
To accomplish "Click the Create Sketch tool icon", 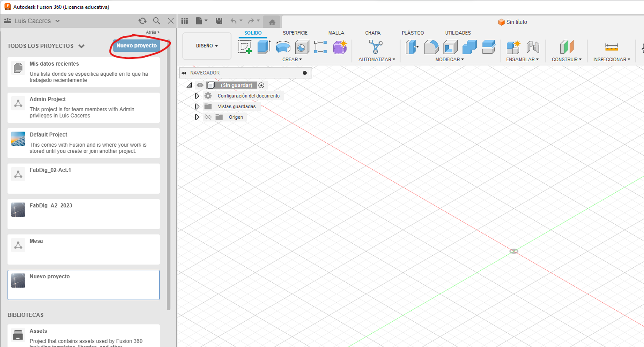I will point(245,47).
